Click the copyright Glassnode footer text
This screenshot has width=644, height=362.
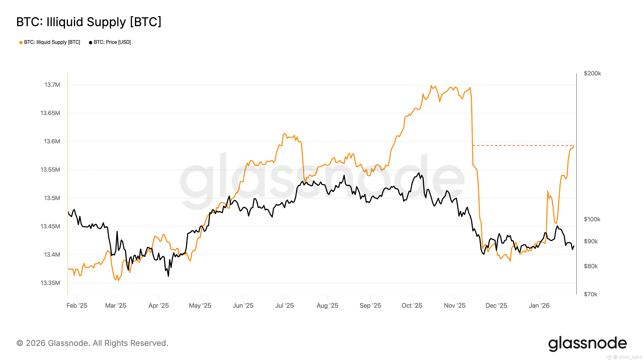(92, 343)
